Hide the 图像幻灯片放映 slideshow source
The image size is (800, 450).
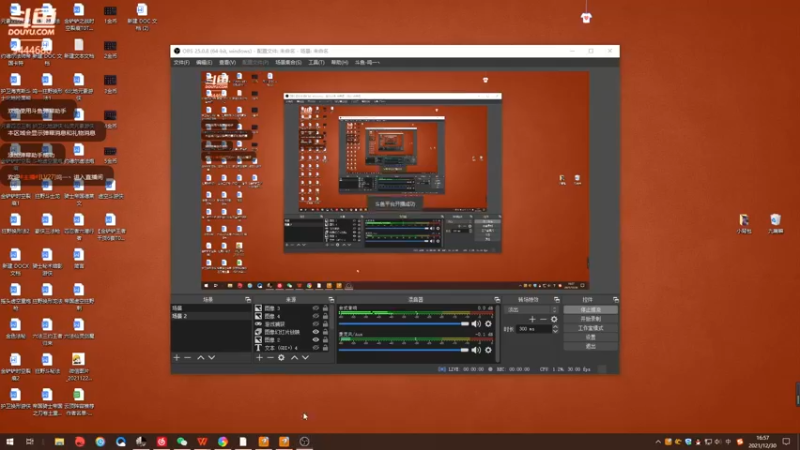point(316,332)
